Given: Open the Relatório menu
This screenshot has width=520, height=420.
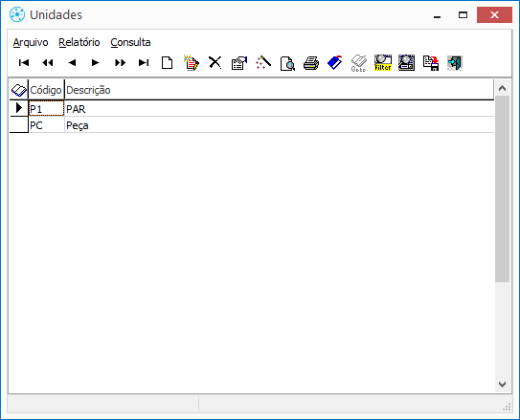Looking at the screenshot, I should (79, 42).
